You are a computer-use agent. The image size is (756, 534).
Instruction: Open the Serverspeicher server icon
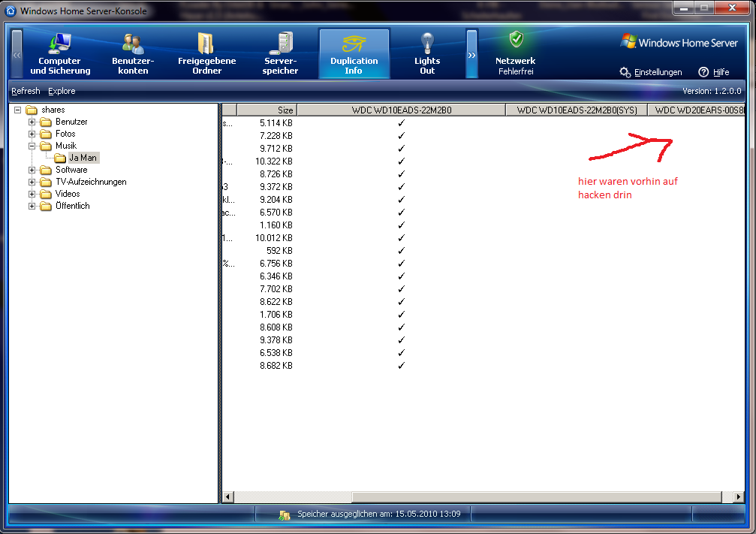coord(281,43)
